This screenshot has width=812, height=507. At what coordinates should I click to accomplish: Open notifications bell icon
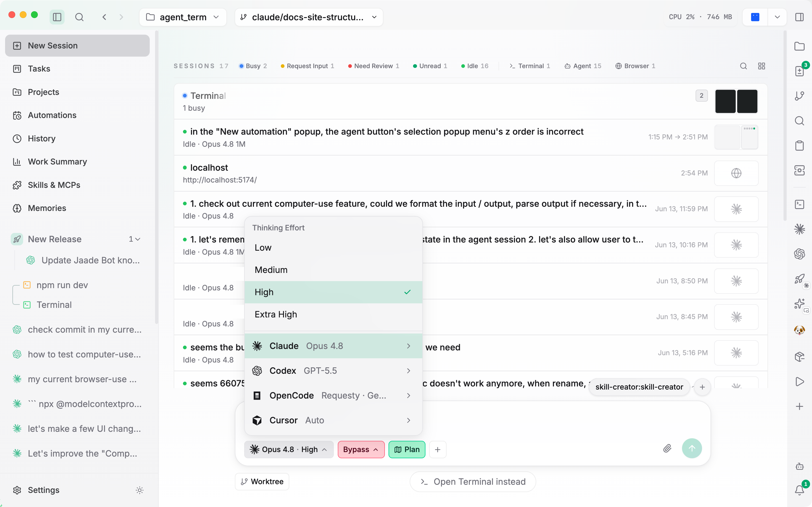coord(799,490)
